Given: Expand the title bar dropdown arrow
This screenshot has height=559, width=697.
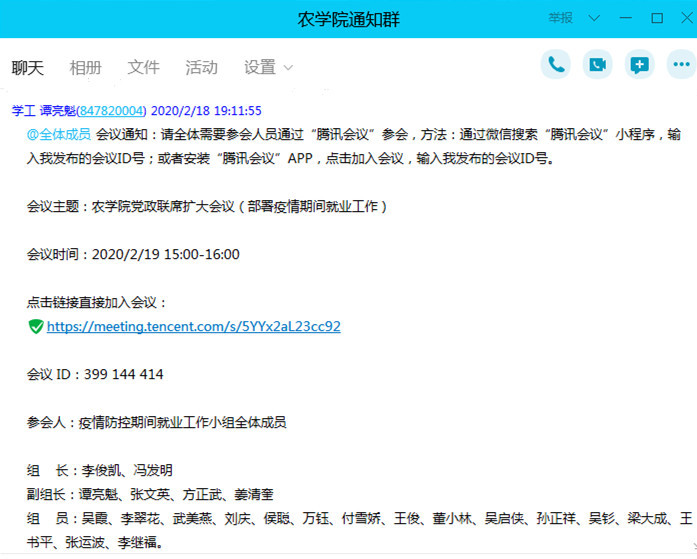Looking at the screenshot, I should (x=595, y=18).
